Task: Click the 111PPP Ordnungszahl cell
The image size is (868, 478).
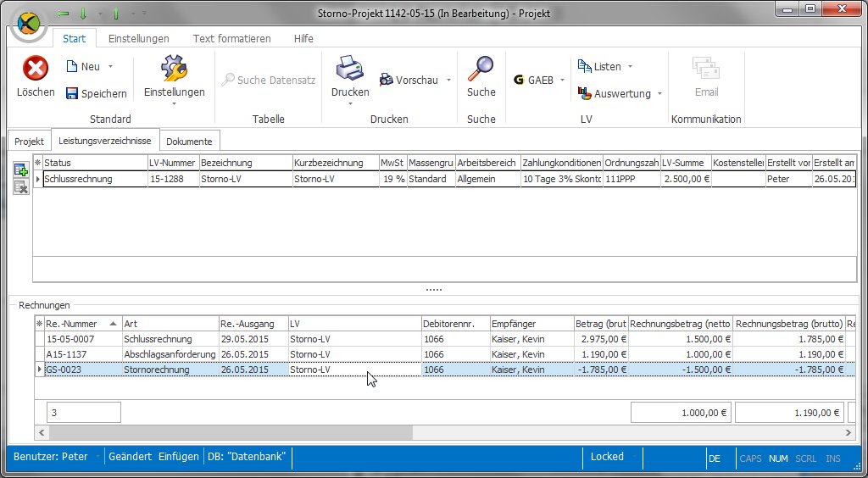Action: 631,180
